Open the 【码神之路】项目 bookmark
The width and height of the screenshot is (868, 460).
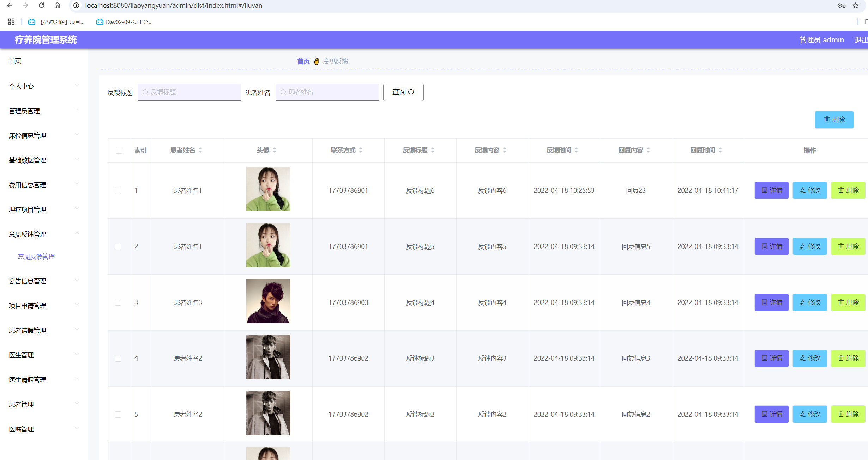pyautogui.click(x=56, y=22)
